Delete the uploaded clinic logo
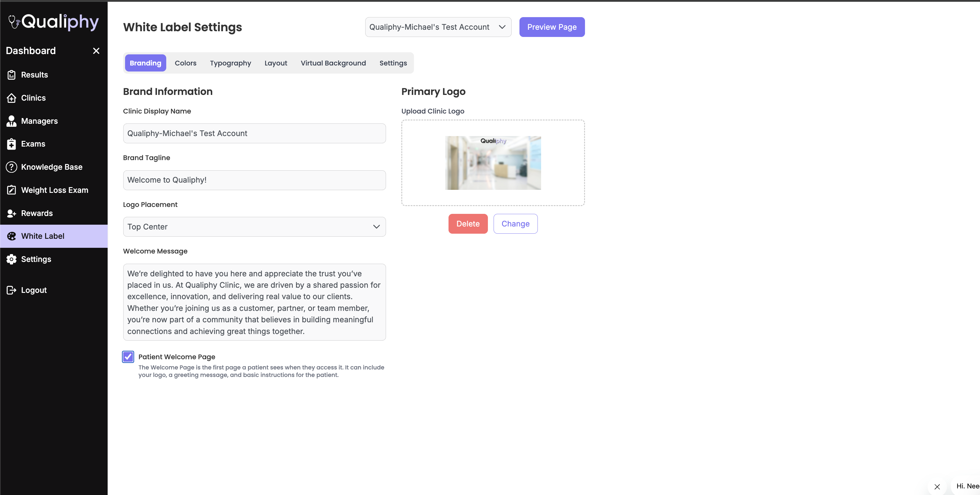 coord(468,224)
